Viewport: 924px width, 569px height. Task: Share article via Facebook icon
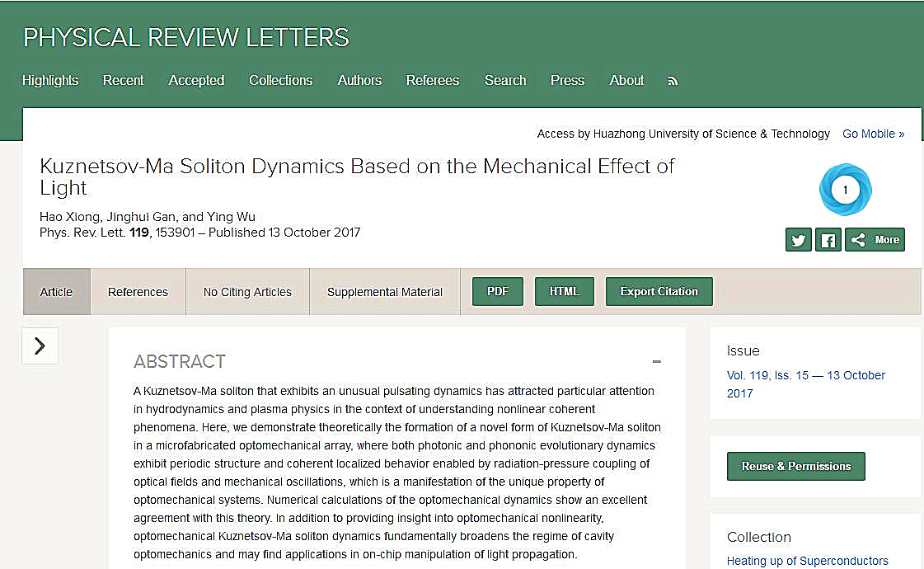click(828, 240)
